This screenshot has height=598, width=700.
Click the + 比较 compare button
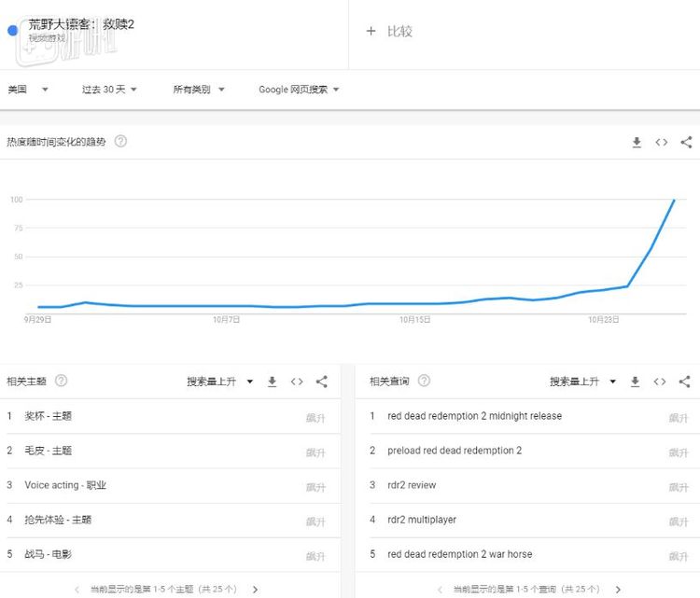389,31
